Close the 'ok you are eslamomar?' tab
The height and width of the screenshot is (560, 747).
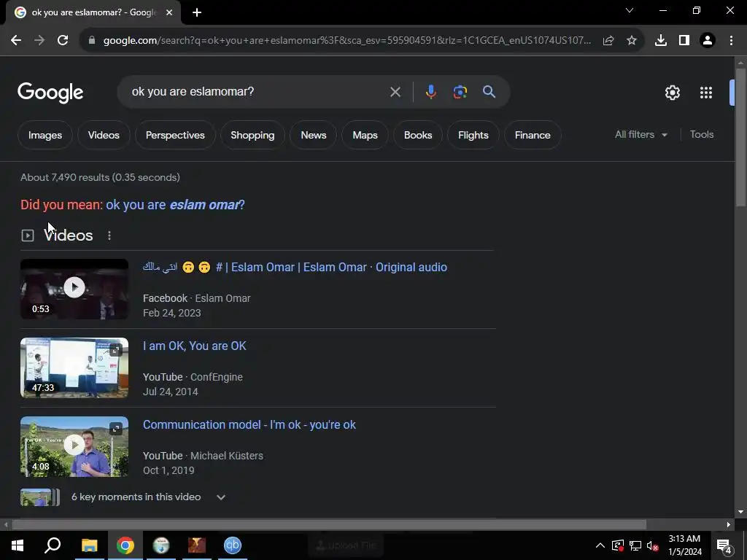169,13
